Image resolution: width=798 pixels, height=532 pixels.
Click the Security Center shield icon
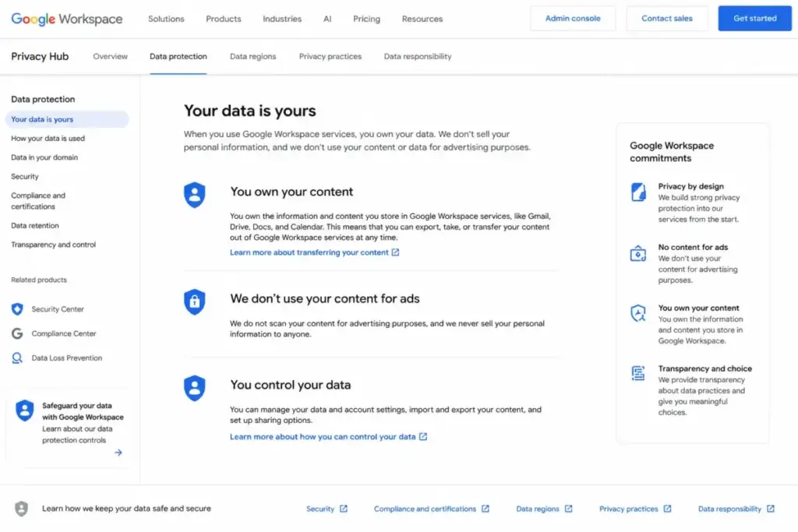click(17, 308)
